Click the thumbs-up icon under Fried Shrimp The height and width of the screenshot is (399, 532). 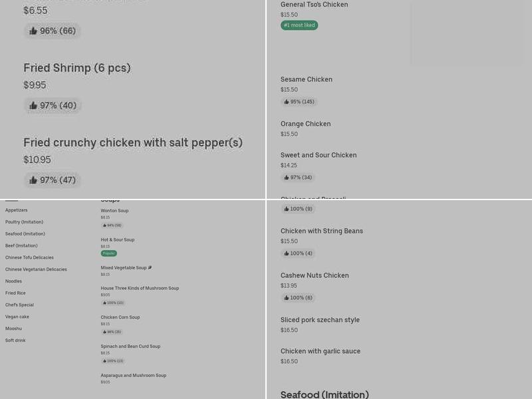coord(33,106)
